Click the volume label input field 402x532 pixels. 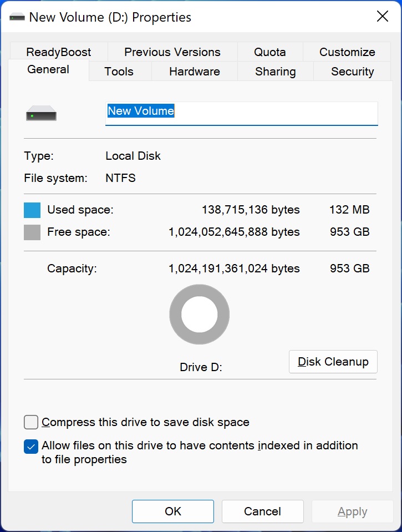point(242,114)
